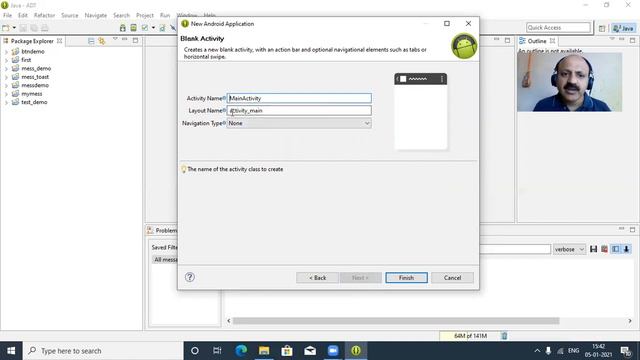Click the Cancel button in dialog
The image size is (640, 360).
tap(452, 278)
